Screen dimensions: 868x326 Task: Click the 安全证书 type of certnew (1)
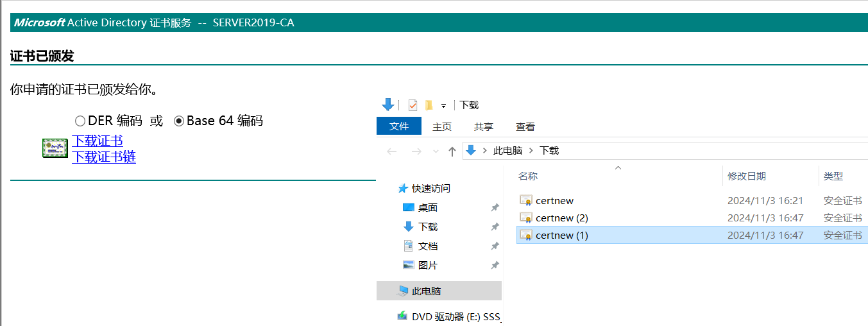pyautogui.click(x=843, y=236)
